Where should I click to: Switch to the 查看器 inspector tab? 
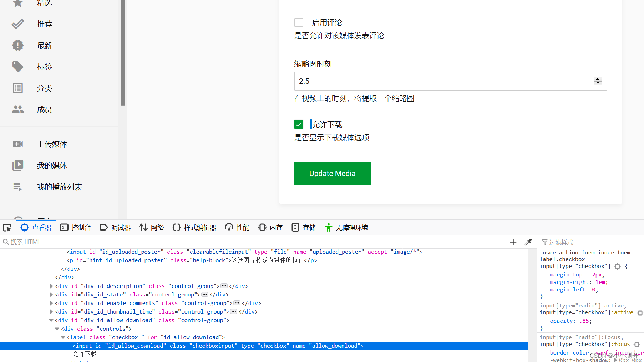tap(36, 227)
